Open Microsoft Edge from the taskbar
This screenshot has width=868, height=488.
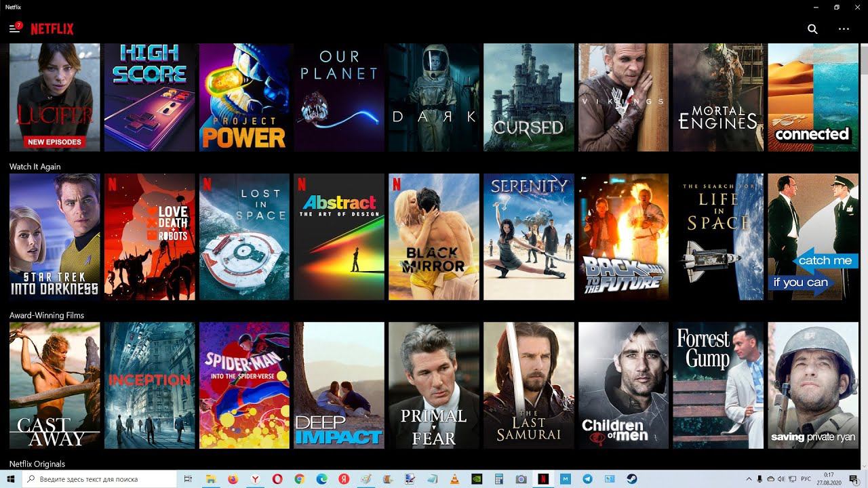(x=321, y=479)
